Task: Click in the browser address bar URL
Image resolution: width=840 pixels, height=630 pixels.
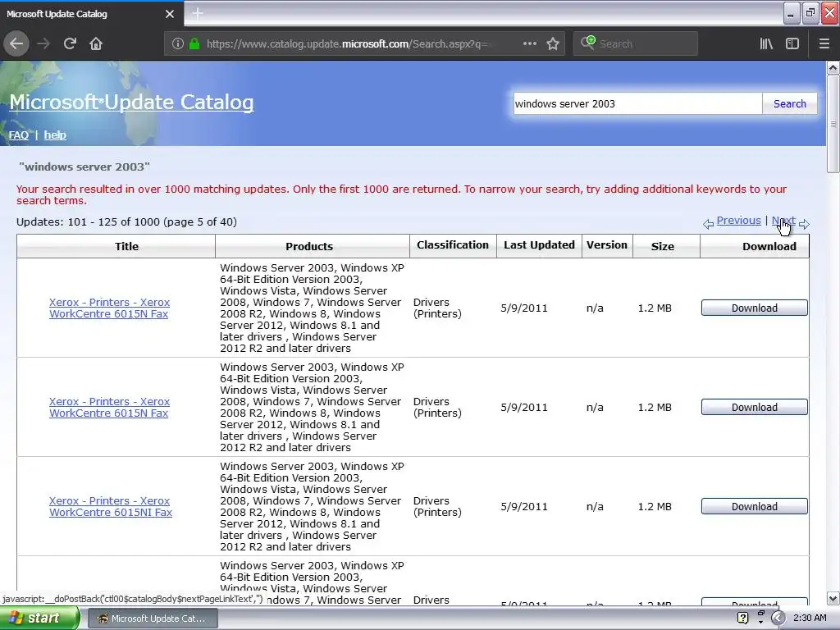Action: click(348, 44)
